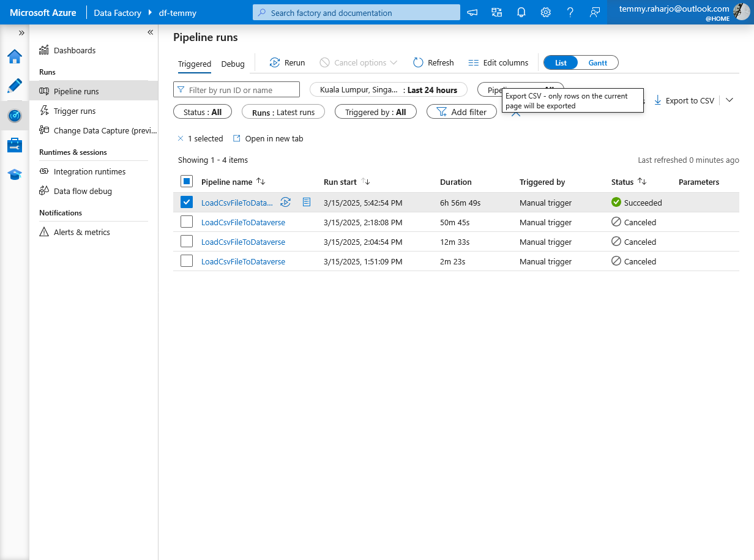Open Edit columns
754x560 pixels.
click(498, 62)
